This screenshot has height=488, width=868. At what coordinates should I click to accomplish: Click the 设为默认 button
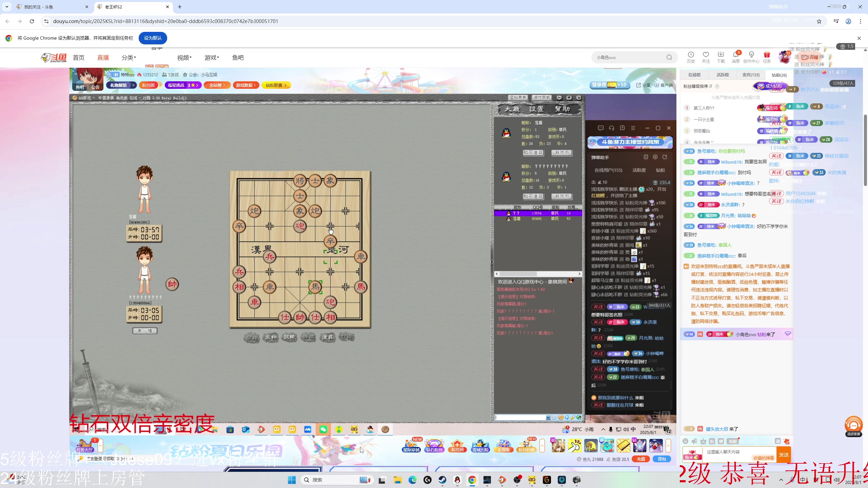point(153,38)
